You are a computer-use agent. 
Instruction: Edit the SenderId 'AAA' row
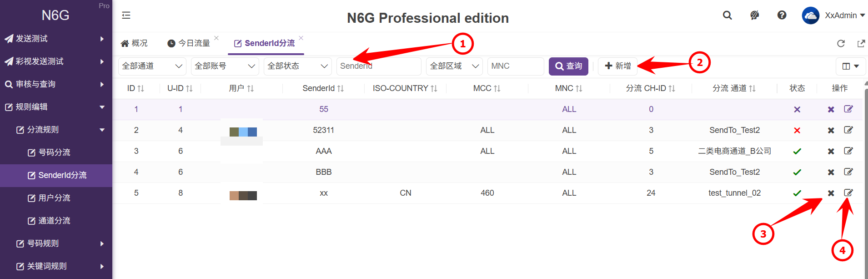tap(848, 151)
